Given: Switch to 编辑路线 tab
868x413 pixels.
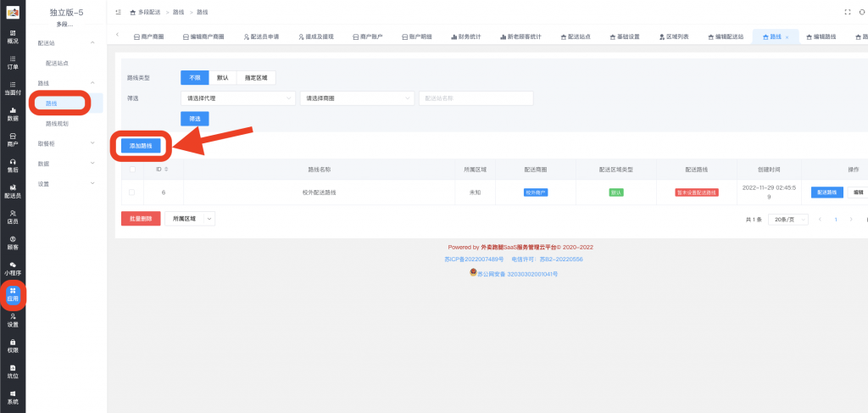Looking at the screenshot, I should (821, 37).
